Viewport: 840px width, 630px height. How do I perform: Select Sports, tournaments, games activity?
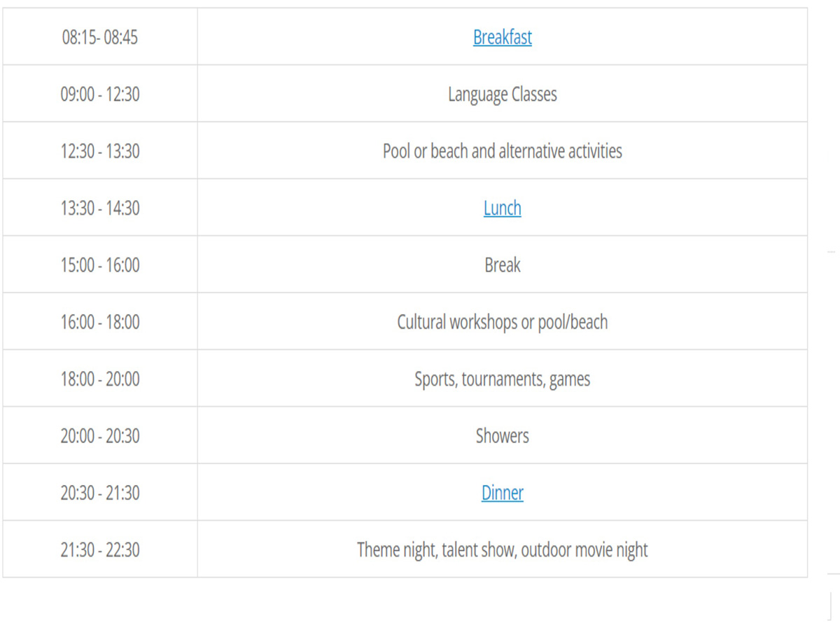502,379
